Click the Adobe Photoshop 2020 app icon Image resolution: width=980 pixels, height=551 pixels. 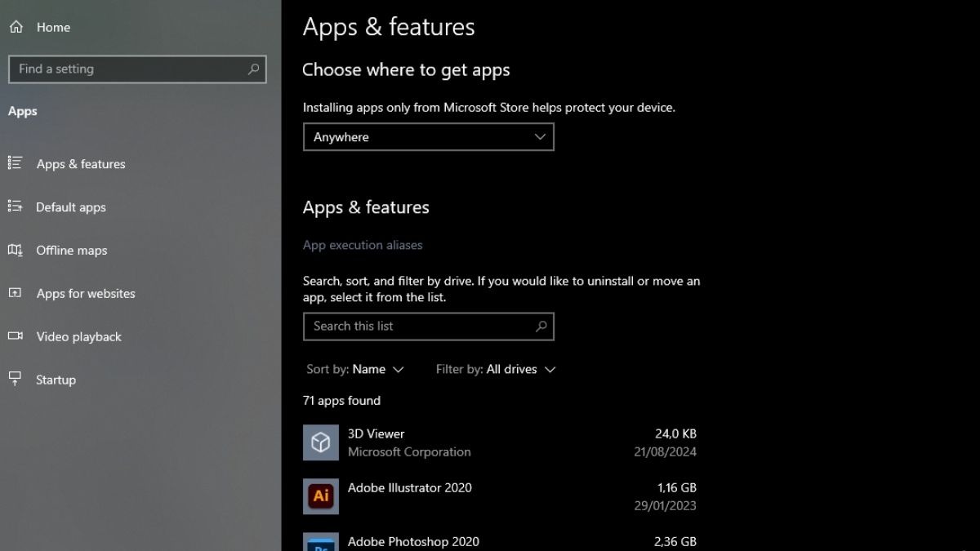click(321, 542)
